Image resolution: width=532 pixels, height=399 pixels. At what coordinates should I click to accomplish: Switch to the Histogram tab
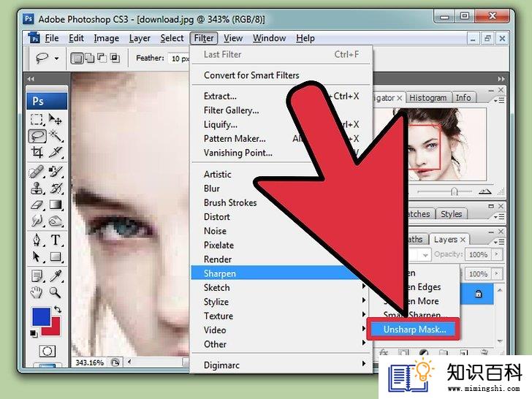click(427, 98)
